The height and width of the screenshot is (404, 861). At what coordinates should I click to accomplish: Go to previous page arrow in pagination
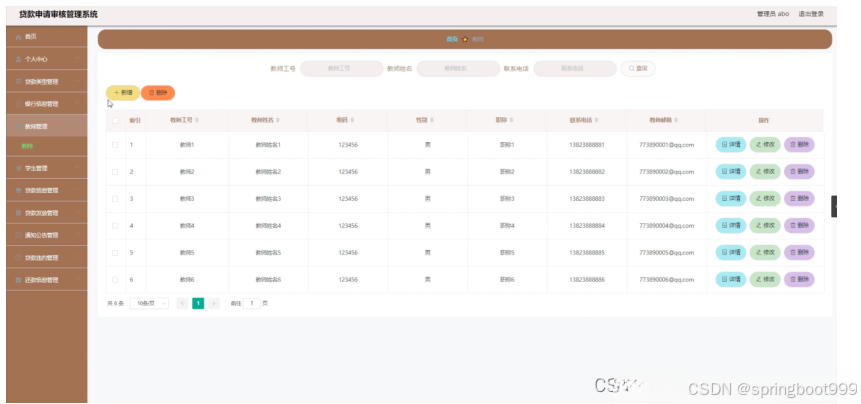(x=182, y=304)
